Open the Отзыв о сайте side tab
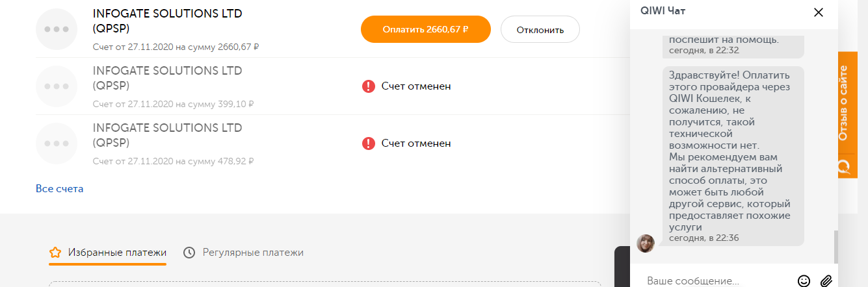Screen dimensions: 868x287 point(843,103)
